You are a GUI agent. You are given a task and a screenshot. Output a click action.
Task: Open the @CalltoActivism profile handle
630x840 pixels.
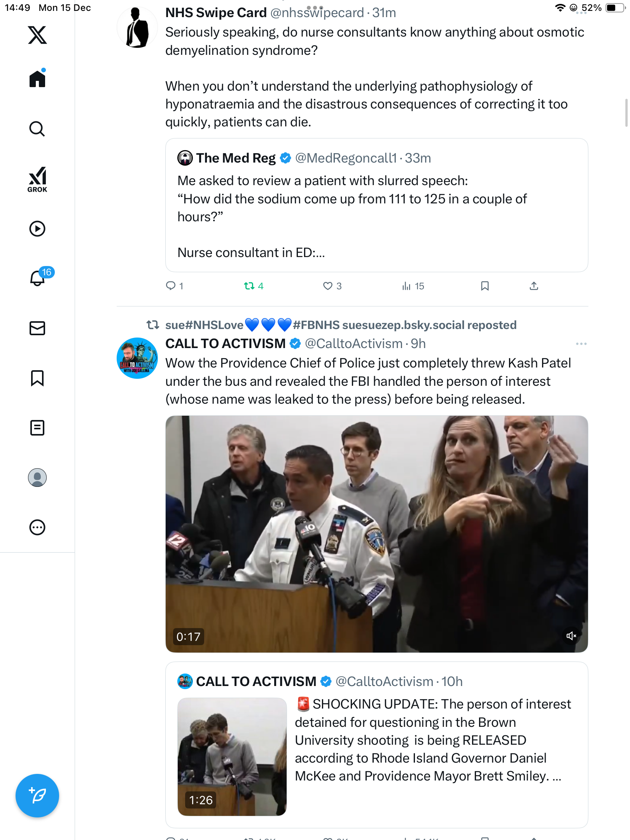353,344
